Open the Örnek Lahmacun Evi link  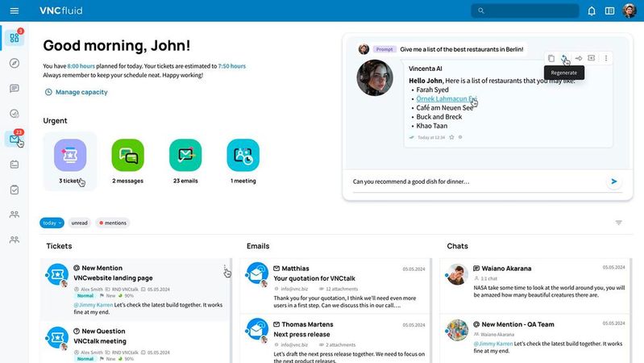[447, 98]
